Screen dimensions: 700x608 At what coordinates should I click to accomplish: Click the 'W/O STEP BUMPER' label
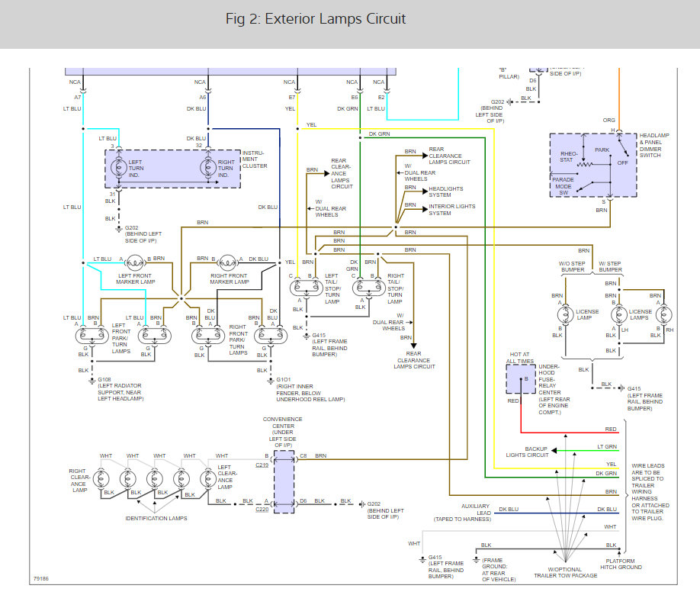tap(572, 267)
